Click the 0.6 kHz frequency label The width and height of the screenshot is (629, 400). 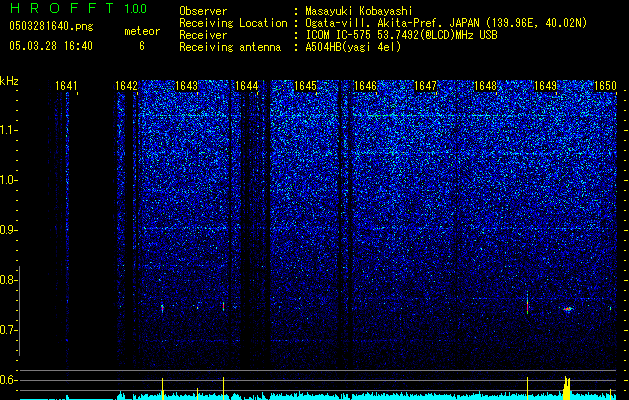(x=8, y=380)
